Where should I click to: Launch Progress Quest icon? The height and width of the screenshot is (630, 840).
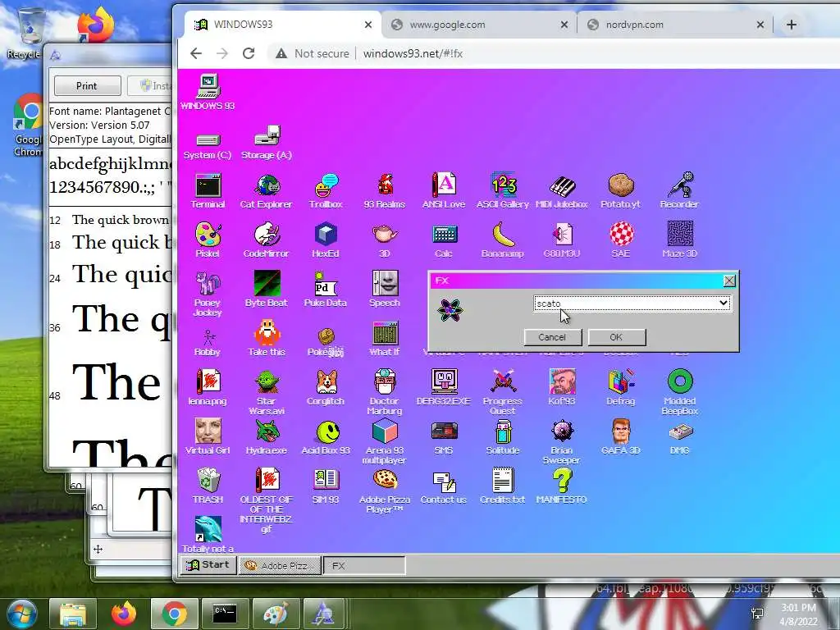coord(503,392)
